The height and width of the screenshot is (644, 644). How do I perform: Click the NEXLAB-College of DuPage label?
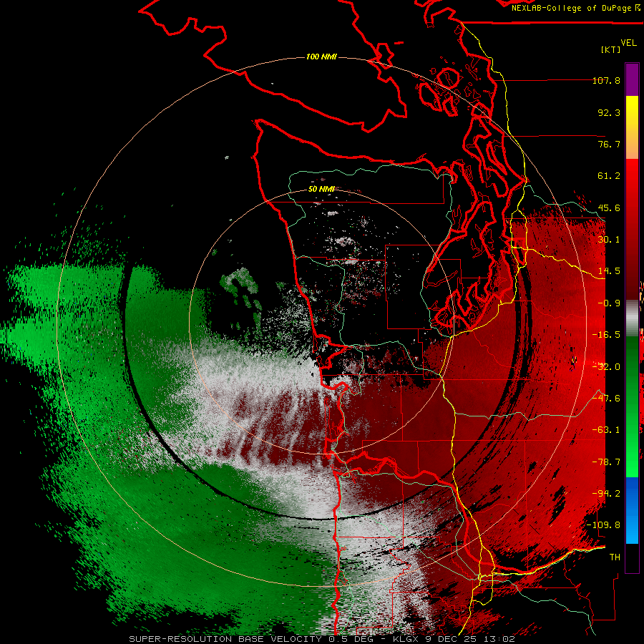[575, 8]
